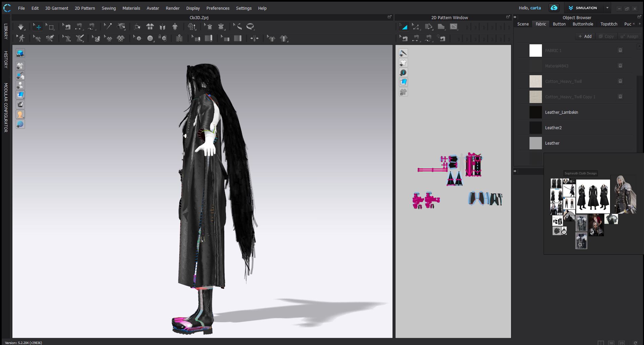Switch to the Scene tab

(523, 24)
